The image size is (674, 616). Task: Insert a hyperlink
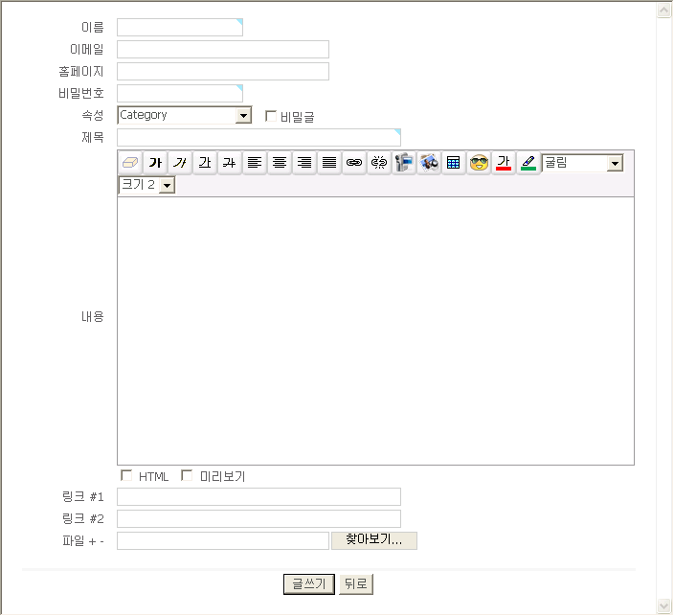pos(354,163)
